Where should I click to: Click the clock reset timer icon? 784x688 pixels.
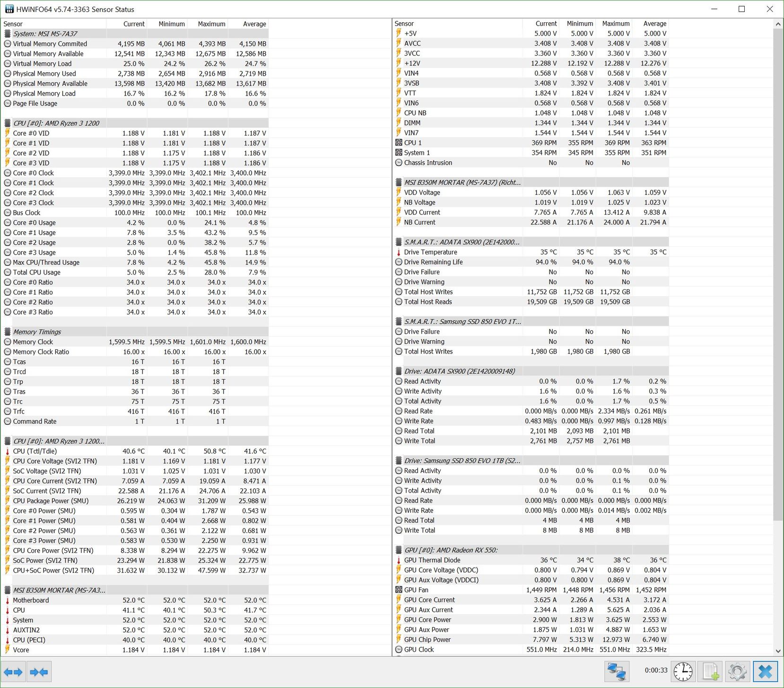click(x=683, y=672)
